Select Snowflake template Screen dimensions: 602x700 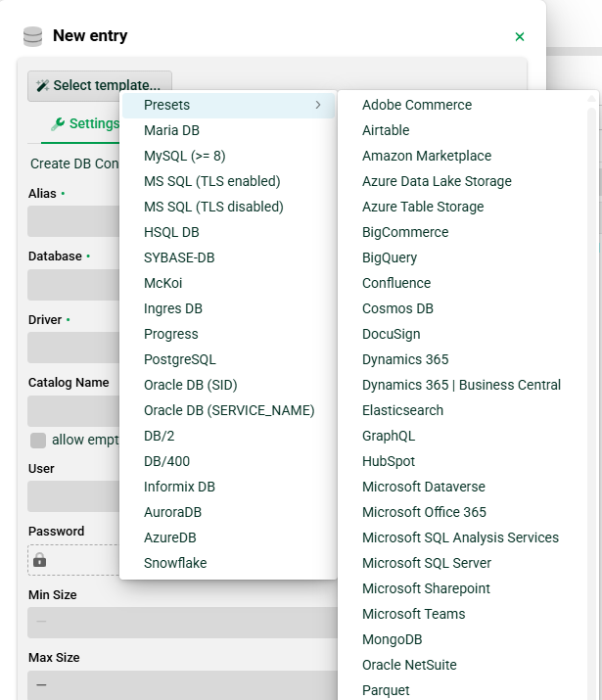tap(228, 563)
